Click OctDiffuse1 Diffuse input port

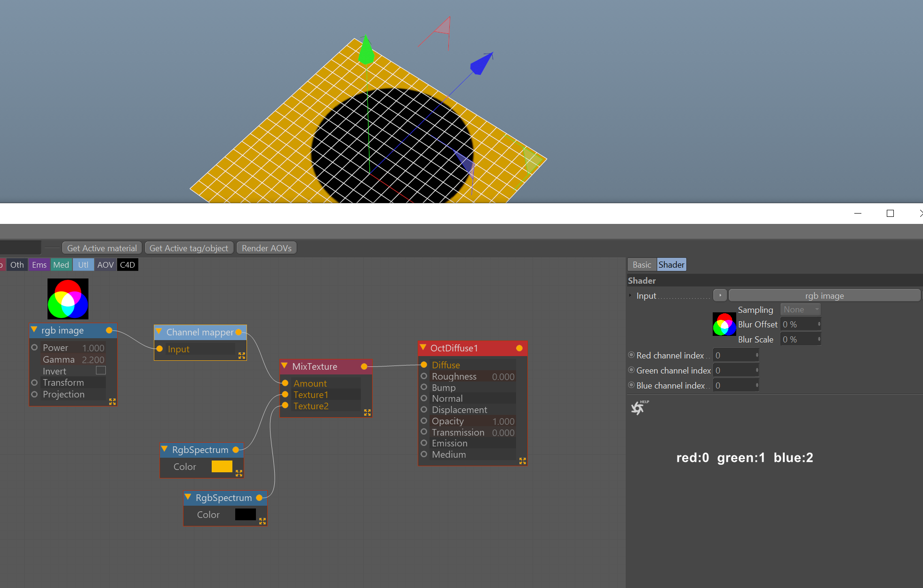tap(424, 365)
